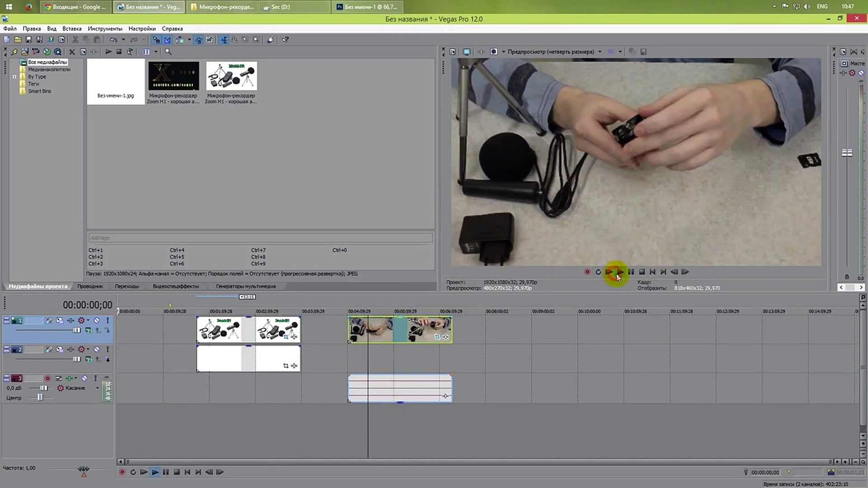Toggle Split Screen View icon in preview
Viewport: 868px width, 488px height.
click(x=494, y=52)
